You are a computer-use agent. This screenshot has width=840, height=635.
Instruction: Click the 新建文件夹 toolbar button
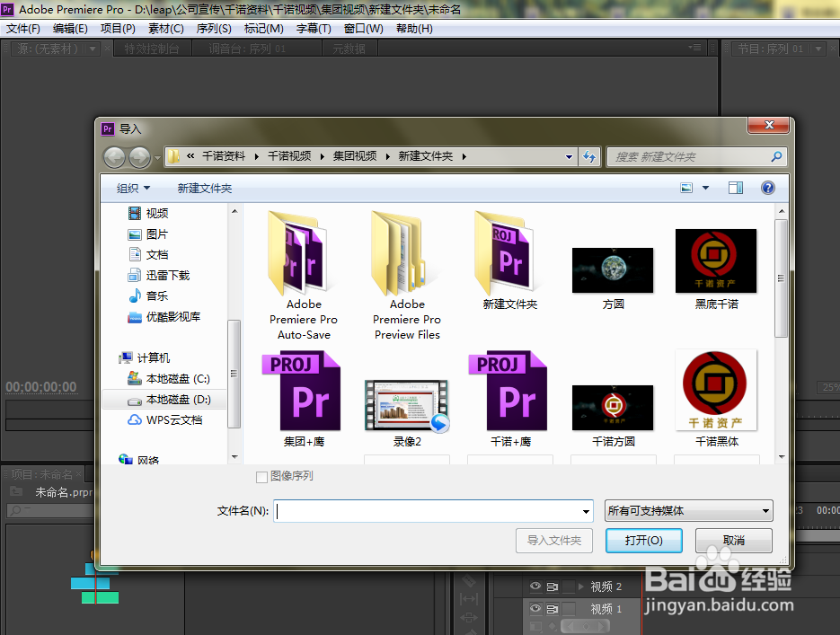click(205, 188)
